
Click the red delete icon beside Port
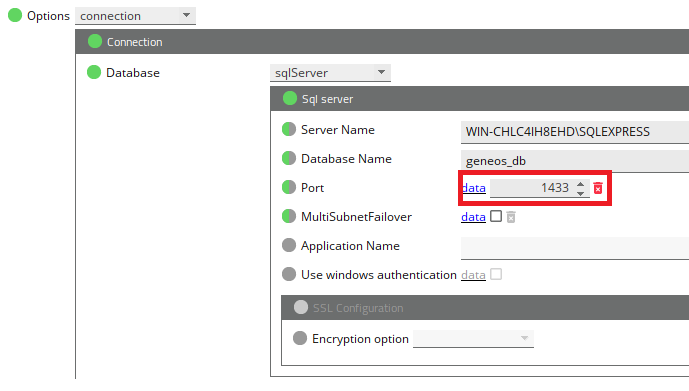(x=598, y=188)
